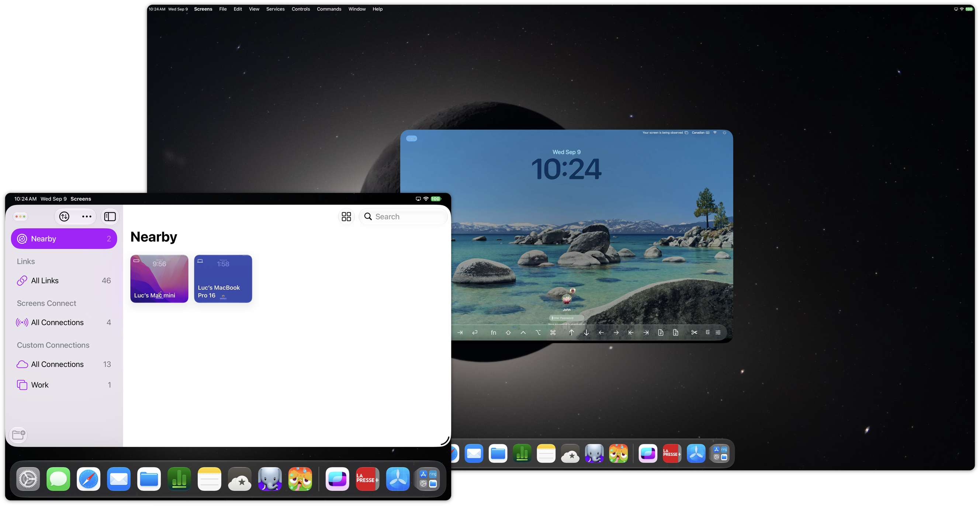Click the scissors icon in session toolbar
The width and height of the screenshot is (980, 506).
(694, 333)
